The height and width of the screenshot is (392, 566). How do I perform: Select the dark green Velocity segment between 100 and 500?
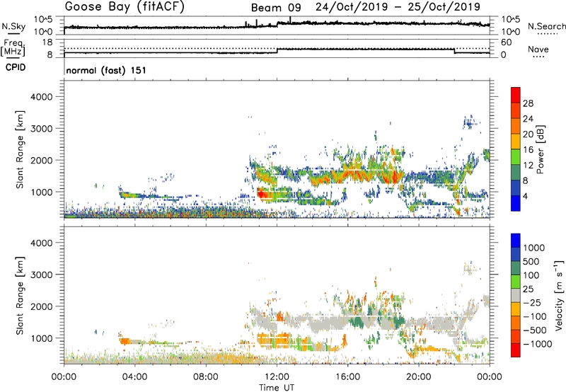click(x=516, y=268)
